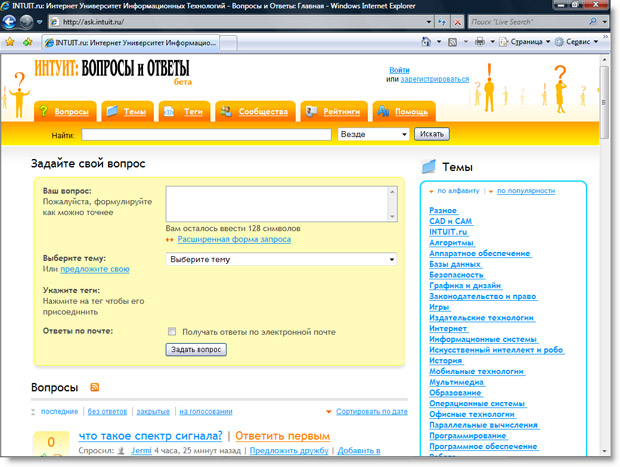
Task: Open the Помощь navigation tab
Action: pos(404,112)
